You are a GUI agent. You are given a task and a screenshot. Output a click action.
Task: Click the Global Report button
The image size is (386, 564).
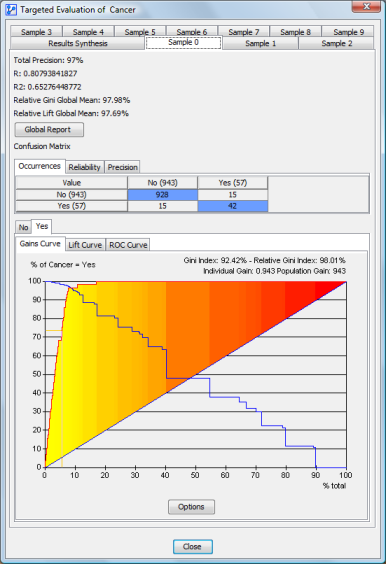[49, 129]
